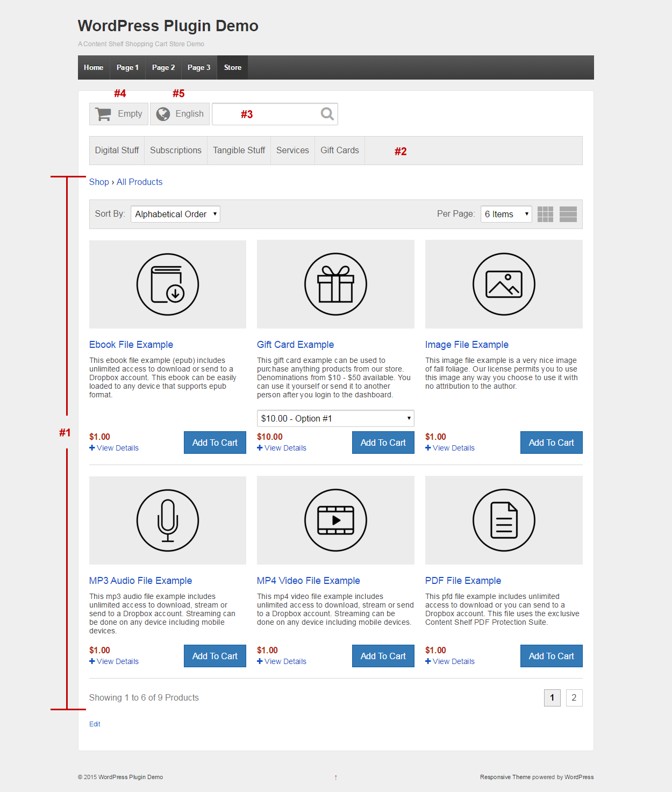
Task: Expand the $10.00 Option #1 dropdown
Action: (x=335, y=418)
